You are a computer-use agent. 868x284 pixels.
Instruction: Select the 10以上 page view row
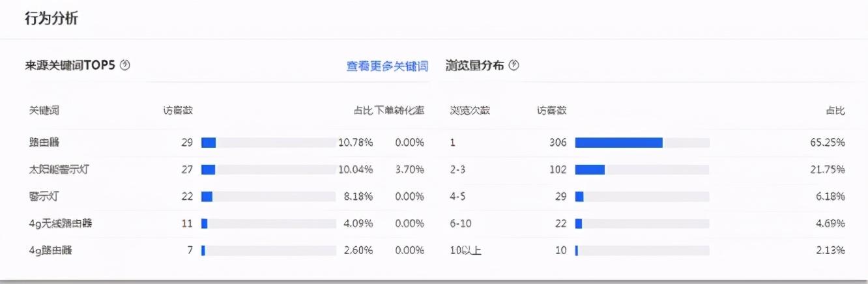(465, 250)
